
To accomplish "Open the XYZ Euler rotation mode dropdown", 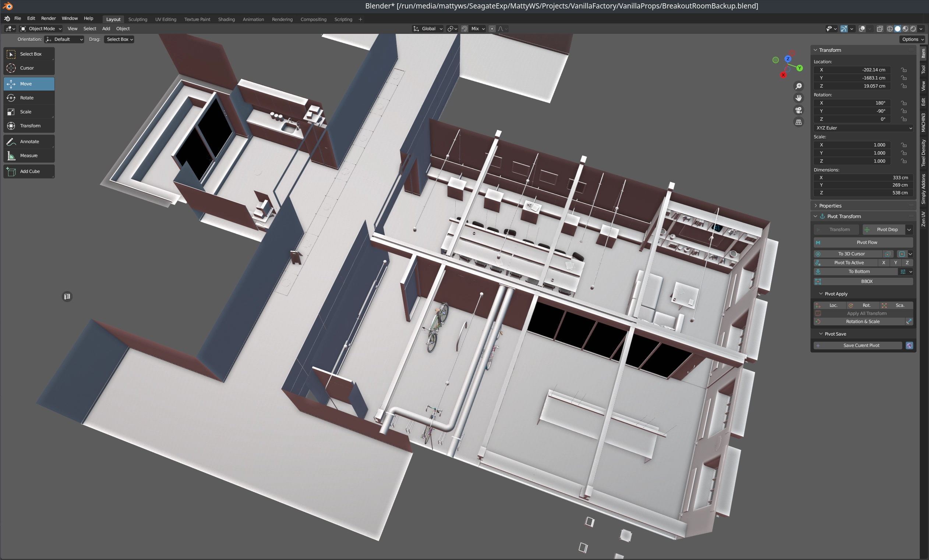I will coord(864,128).
